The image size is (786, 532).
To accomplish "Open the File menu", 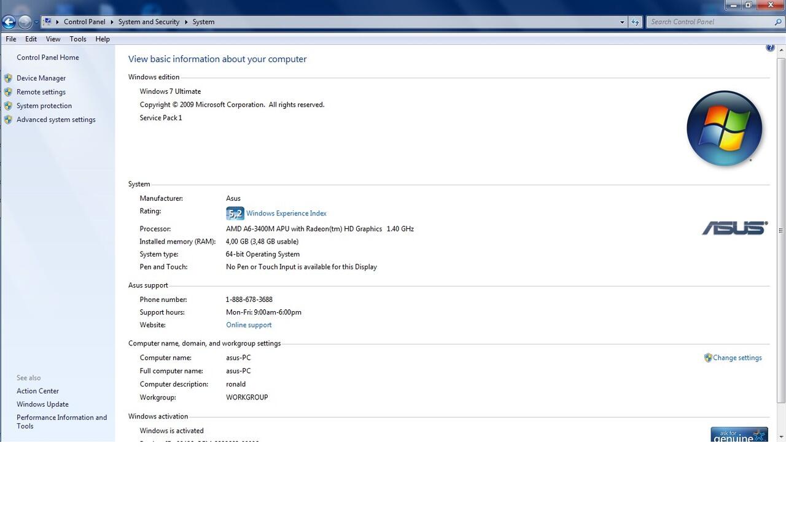I will point(11,39).
